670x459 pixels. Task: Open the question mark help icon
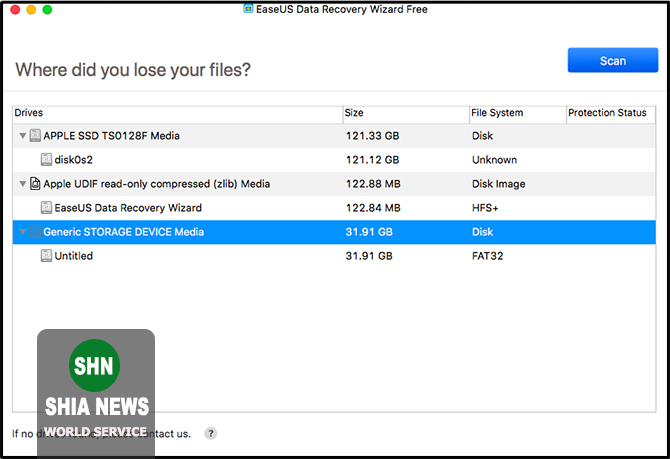[210, 433]
